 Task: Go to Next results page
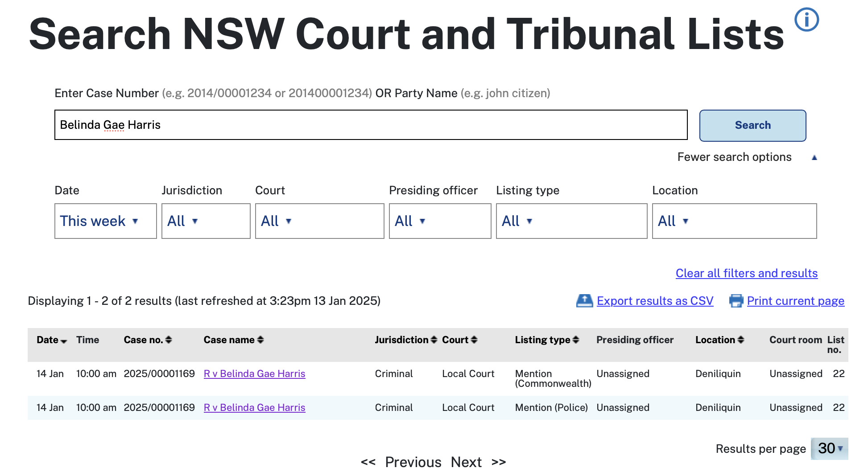[466, 462]
